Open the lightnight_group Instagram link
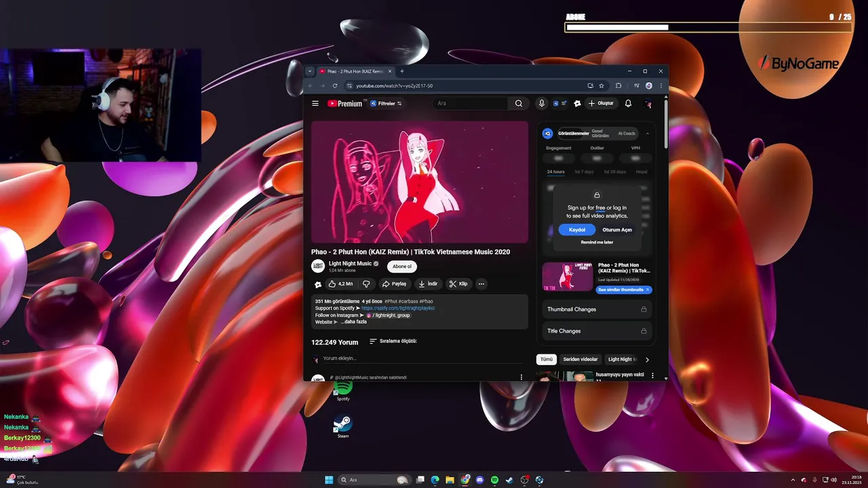 point(388,315)
